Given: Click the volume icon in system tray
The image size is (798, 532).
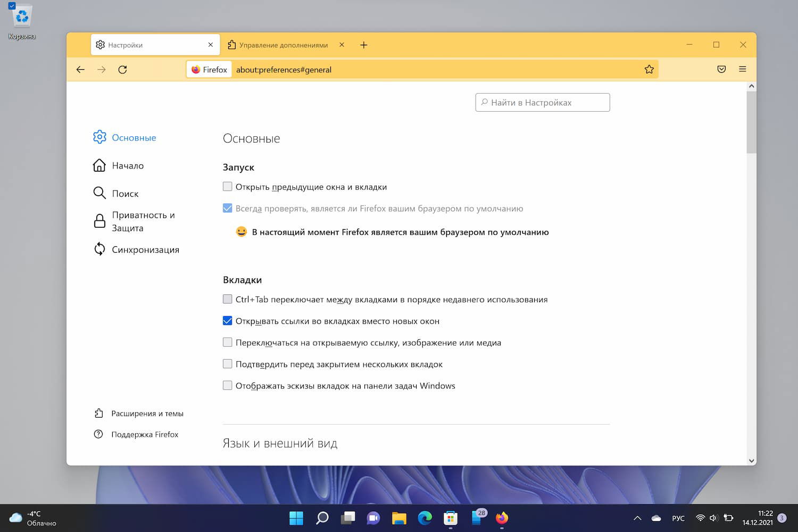Looking at the screenshot, I should 713,518.
